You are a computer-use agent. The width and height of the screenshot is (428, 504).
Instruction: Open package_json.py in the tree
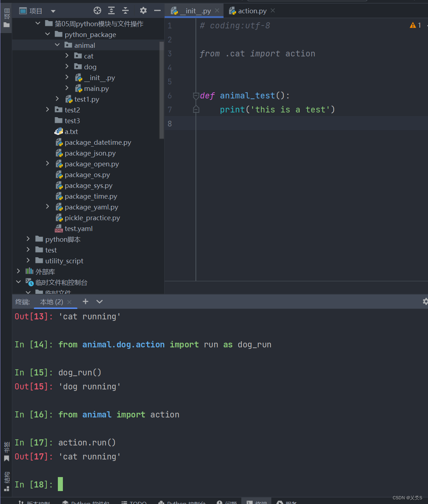coord(90,153)
